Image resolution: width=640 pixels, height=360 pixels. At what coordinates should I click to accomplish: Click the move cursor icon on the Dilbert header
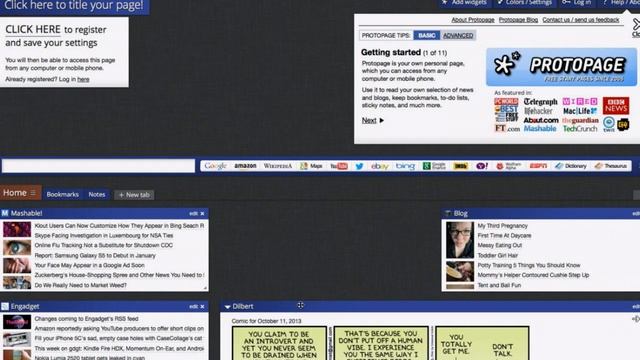click(300, 305)
